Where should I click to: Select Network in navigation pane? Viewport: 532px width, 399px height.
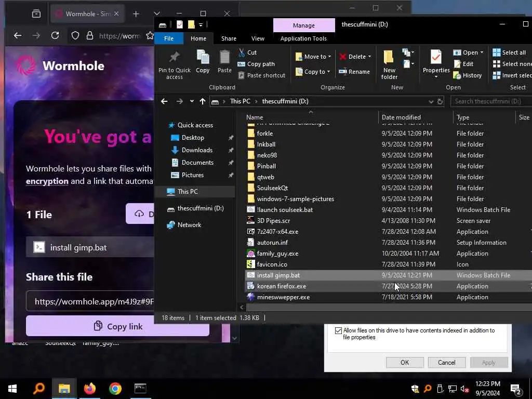click(x=189, y=224)
